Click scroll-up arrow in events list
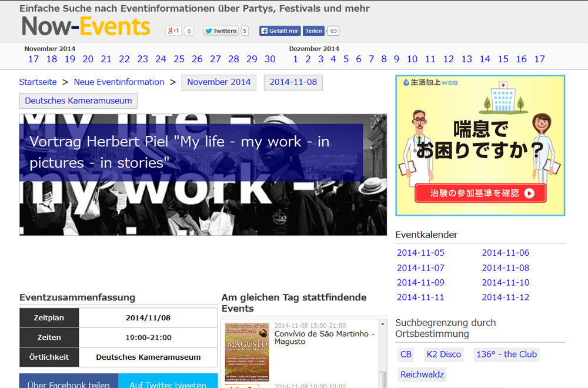Viewport: 588px width, 388px height. pyautogui.click(x=383, y=324)
